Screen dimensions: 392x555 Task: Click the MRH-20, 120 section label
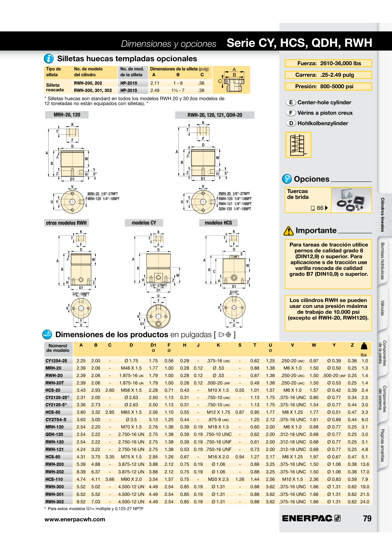[67, 115]
